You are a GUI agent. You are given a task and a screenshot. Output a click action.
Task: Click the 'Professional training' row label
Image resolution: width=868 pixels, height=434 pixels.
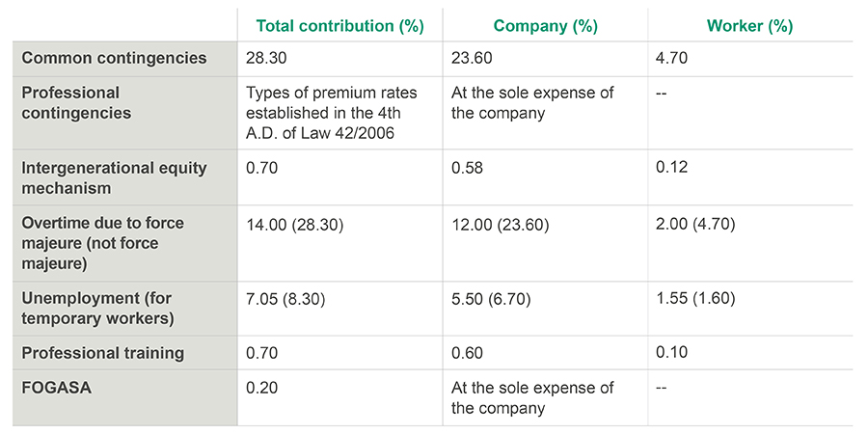[x=102, y=353]
